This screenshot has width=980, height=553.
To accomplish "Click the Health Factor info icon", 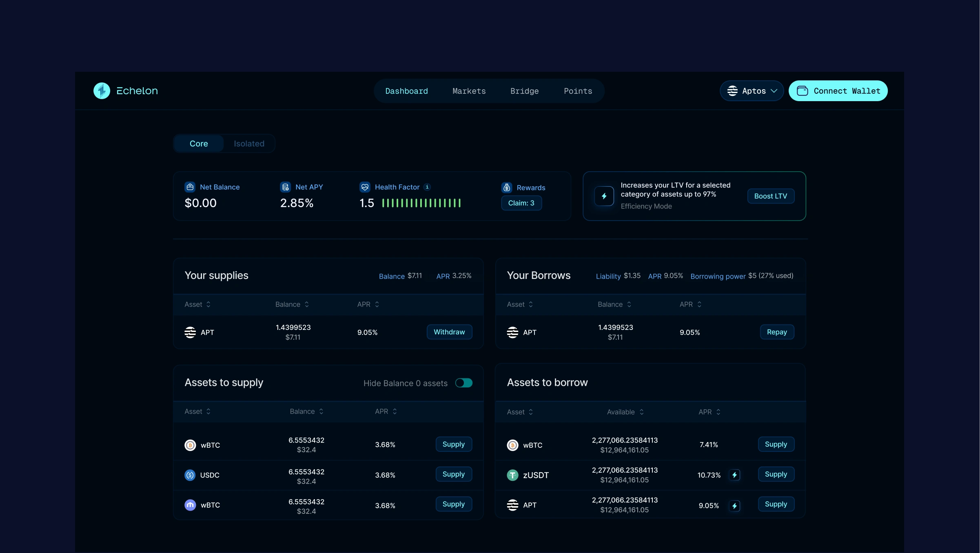I will point(427,187).
